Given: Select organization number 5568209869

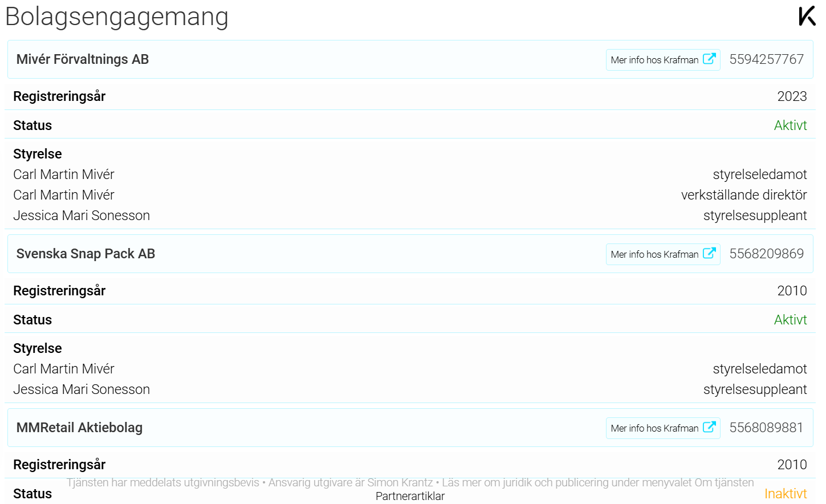Looking at the screenshot, I should [x=766, y=254].
